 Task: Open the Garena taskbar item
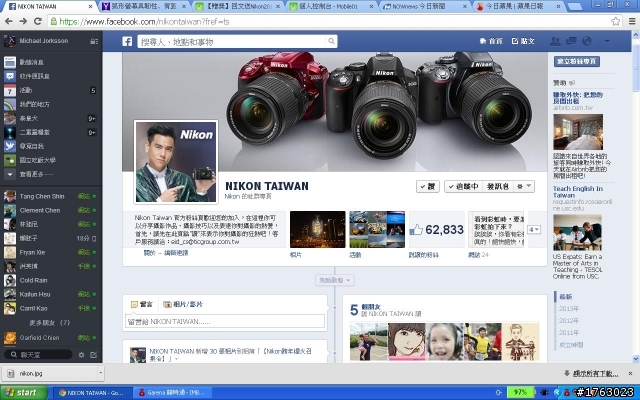click(x=173, y=393)
